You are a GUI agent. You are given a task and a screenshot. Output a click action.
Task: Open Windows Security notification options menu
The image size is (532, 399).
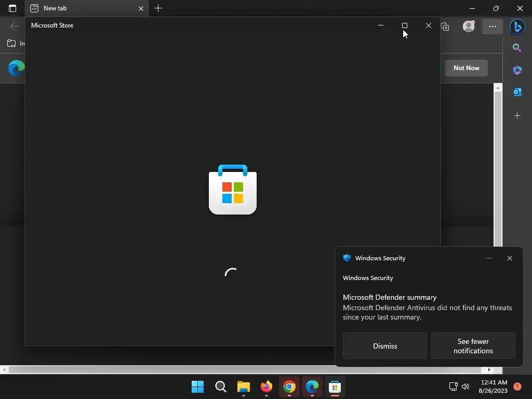coord(488,258)
